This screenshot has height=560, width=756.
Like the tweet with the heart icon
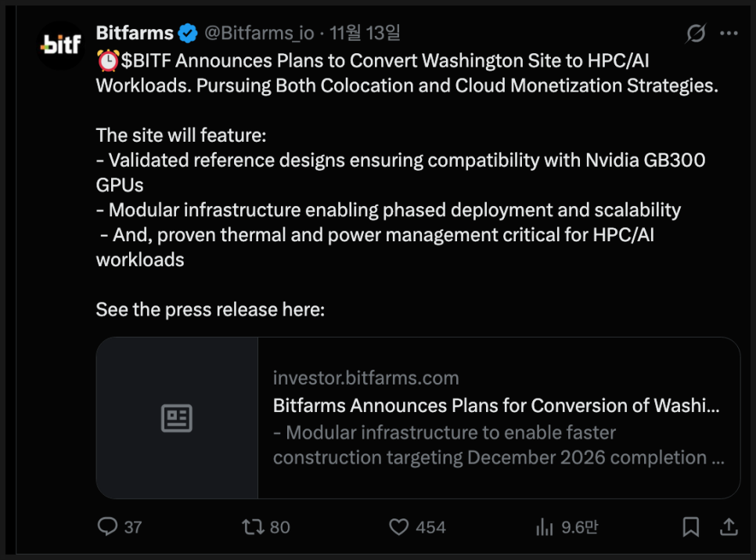point(399,527)
